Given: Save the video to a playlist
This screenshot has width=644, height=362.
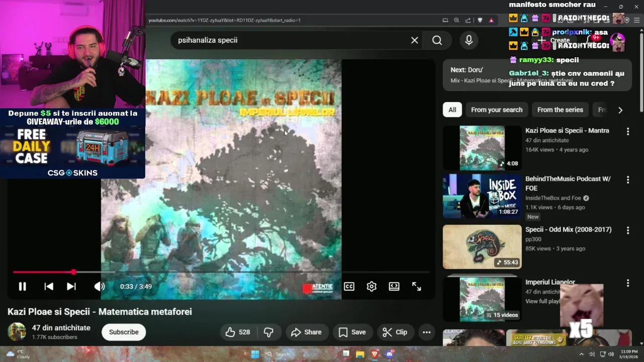Looking at the screenshot, I should pyautogui.click(x=352, y=332).
